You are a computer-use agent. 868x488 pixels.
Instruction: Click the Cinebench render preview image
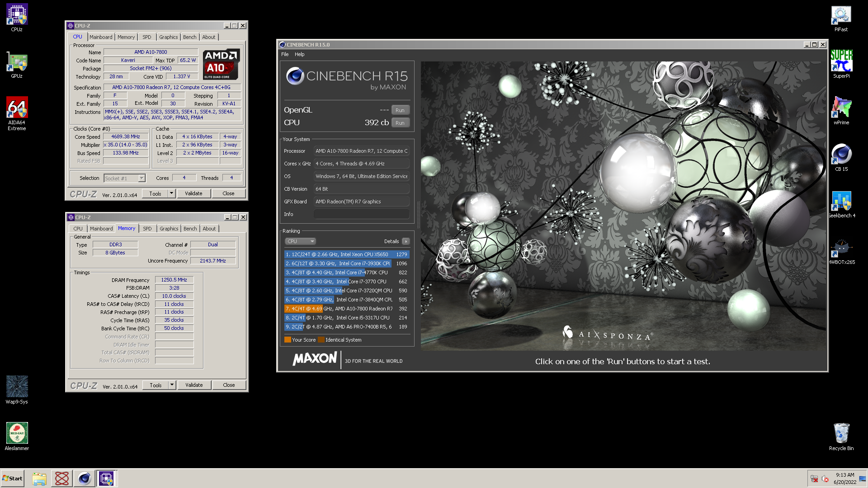coord(623,206)
